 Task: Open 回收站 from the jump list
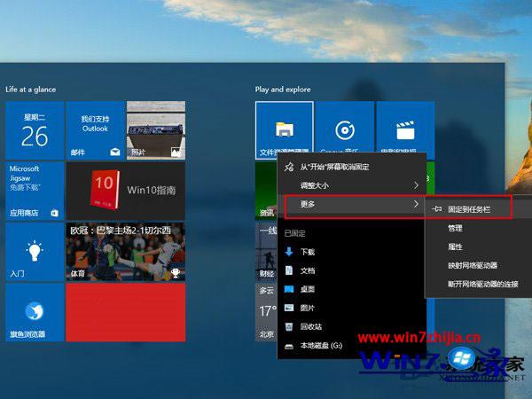[351, 326]
